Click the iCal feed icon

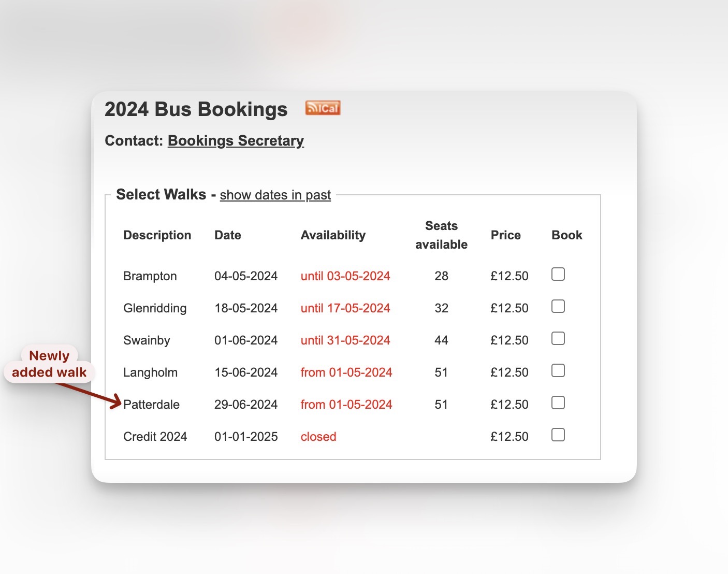323,108
